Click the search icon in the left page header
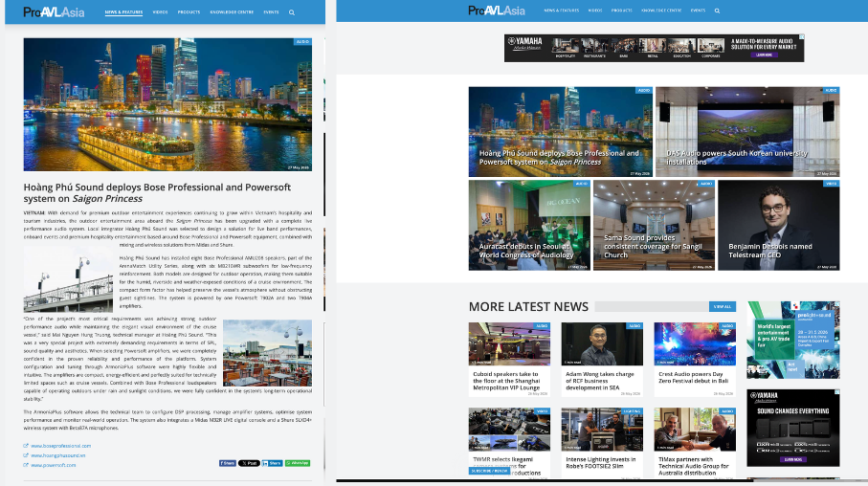Screen dimensions: 868x486 coord(292,12)
